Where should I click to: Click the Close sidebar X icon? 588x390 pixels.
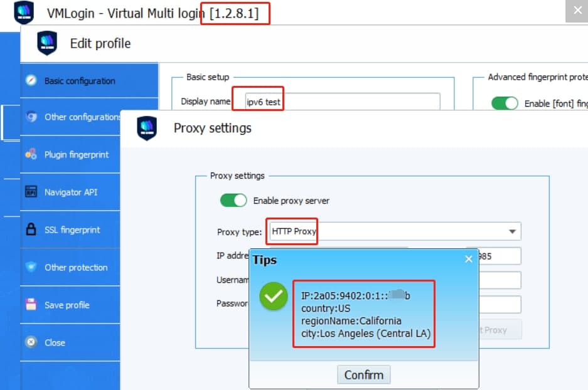31,343
